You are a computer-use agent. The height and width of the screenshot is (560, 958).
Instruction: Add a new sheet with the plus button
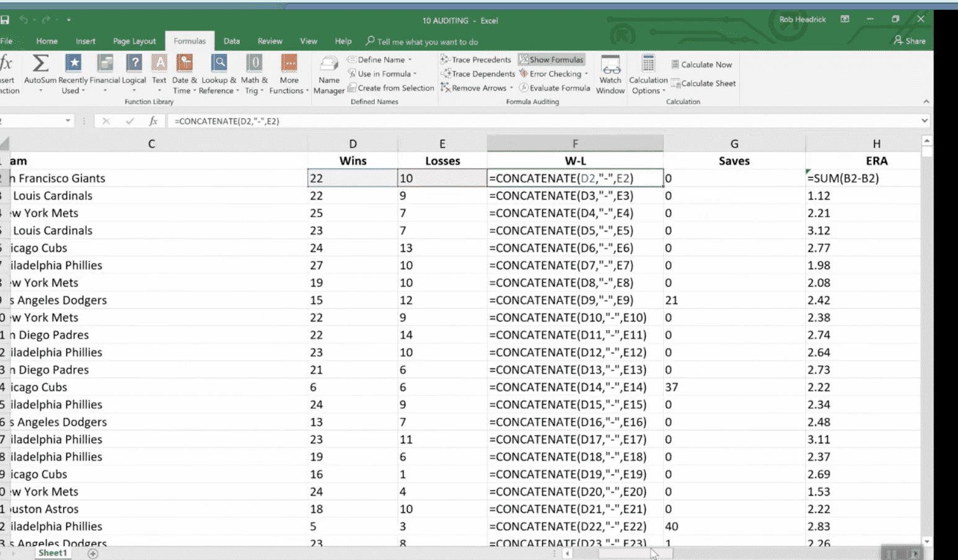(93, 553)
